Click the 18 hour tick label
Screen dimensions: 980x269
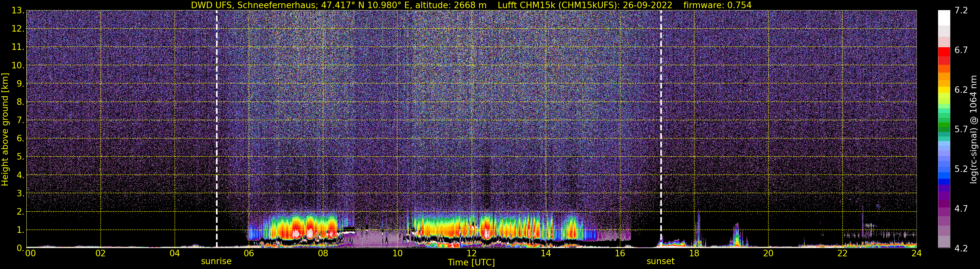pos(694,253)
